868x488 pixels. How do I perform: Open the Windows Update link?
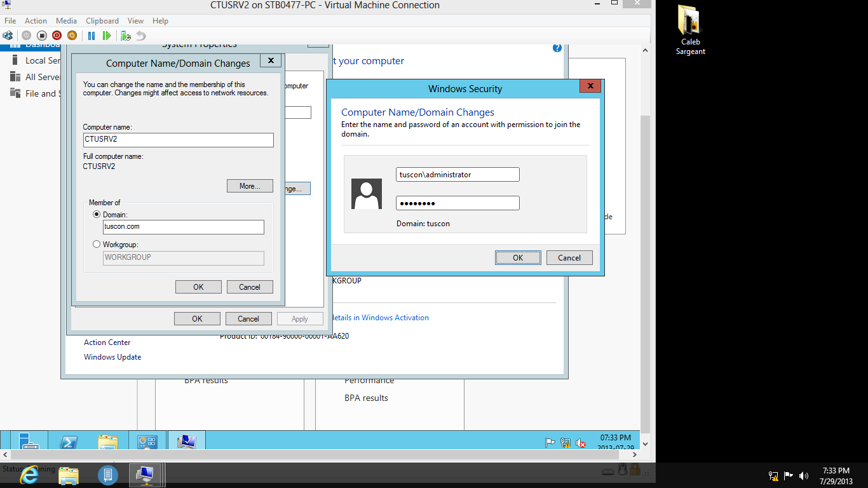point(112,357)
